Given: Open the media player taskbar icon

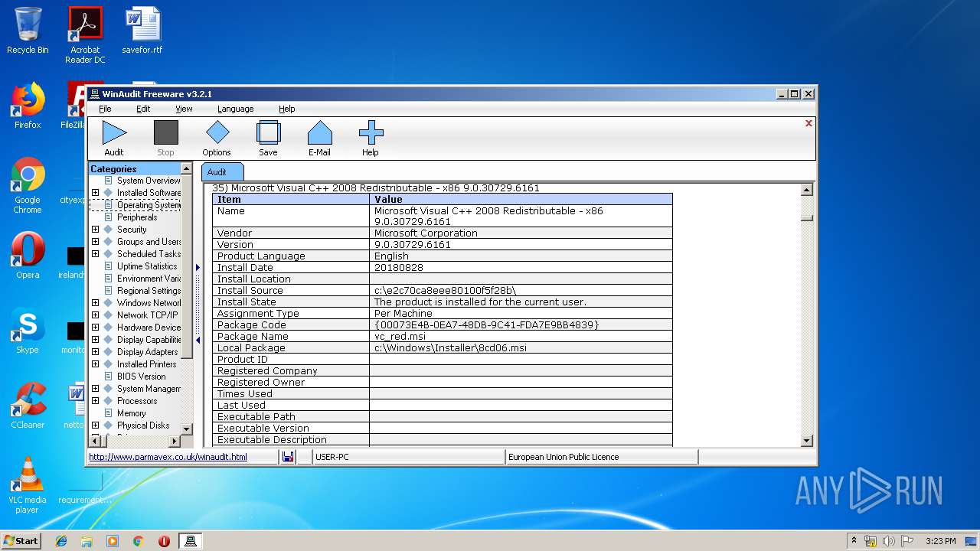Looking at the screenshot, I should [x=113, y=541].
